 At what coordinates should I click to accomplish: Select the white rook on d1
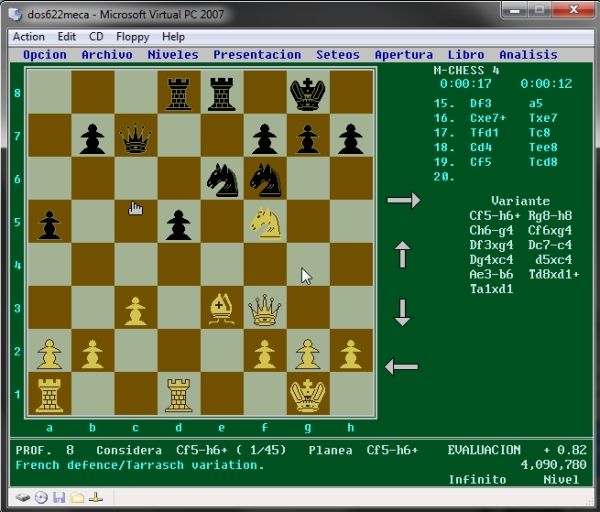[179, 395]
